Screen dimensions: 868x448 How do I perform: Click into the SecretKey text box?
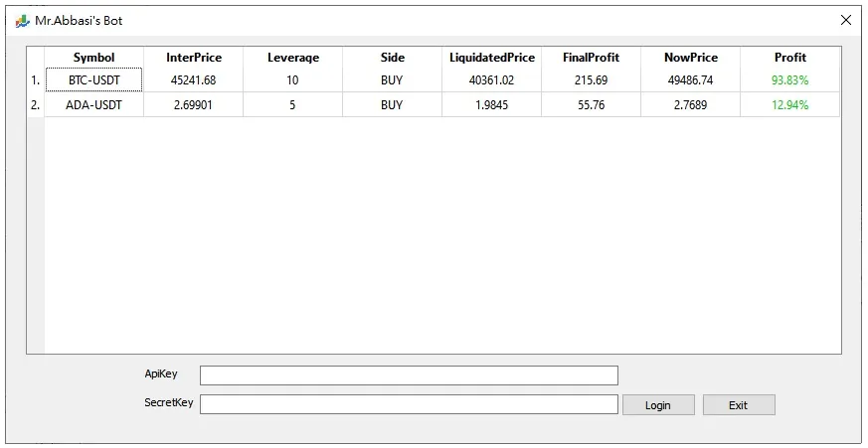tap(409, 404)
